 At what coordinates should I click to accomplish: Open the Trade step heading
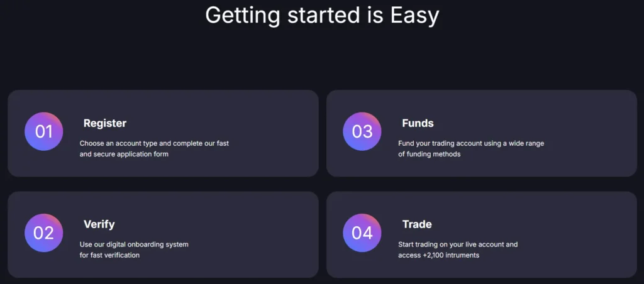point(417,224)
